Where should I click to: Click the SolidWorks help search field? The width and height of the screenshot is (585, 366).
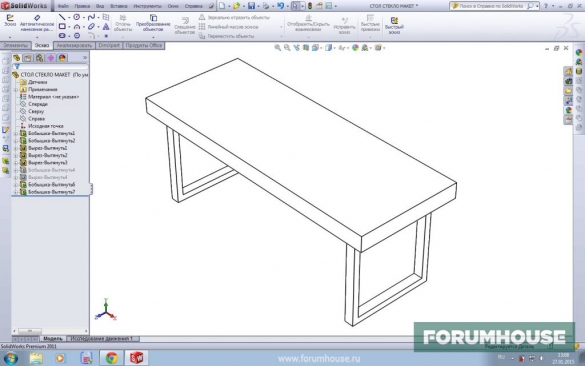click(x=492, y=6)
